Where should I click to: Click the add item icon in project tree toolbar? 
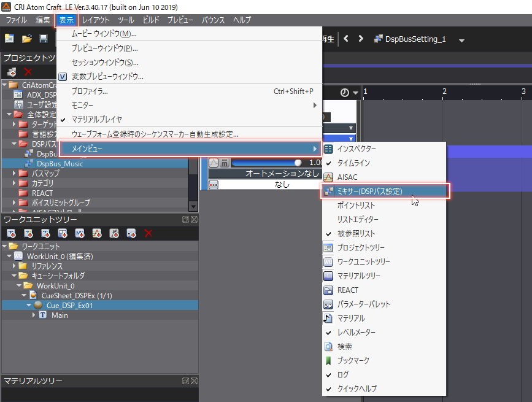(12, 72)
